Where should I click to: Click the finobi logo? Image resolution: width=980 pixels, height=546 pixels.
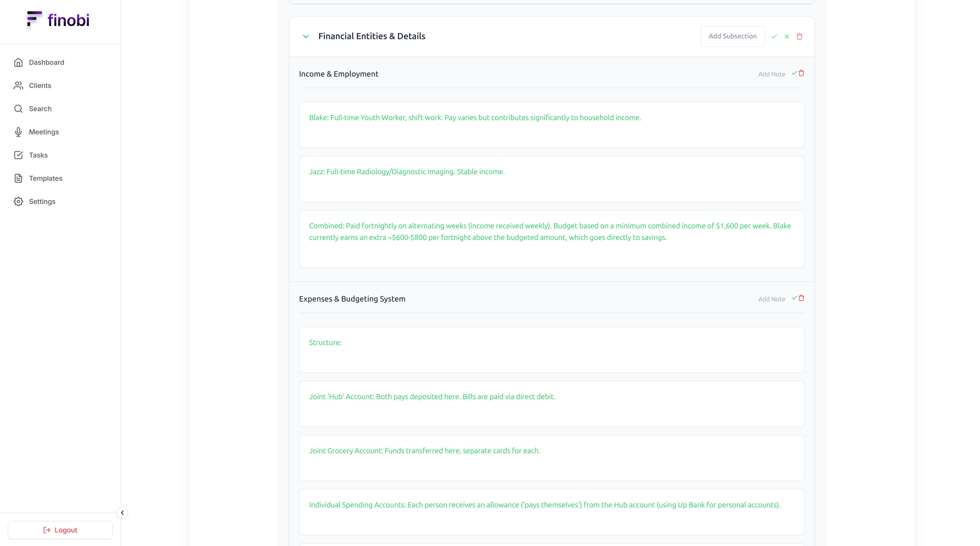pyautogui.click(x=58, y=20)
